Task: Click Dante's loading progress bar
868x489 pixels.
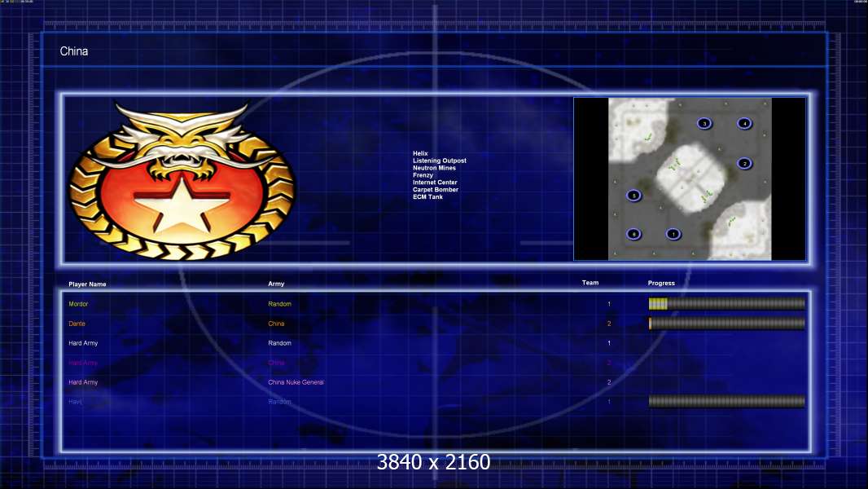Action: 727,324
